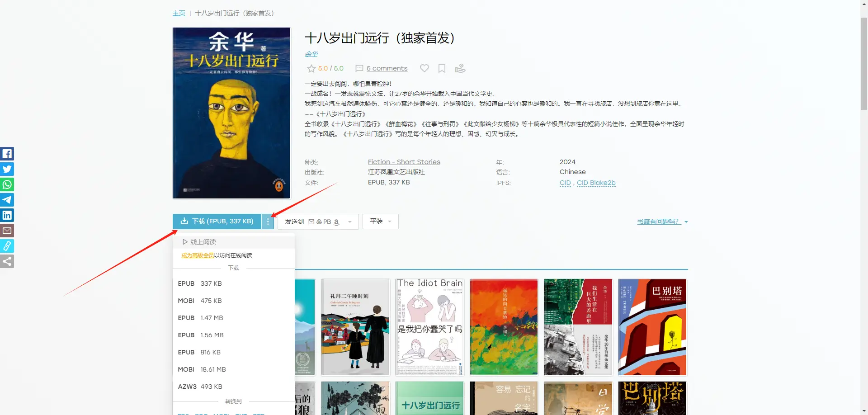Click the 成为高级会员 link
Viewport: 868px width, 415px height.
click(198, 255)
